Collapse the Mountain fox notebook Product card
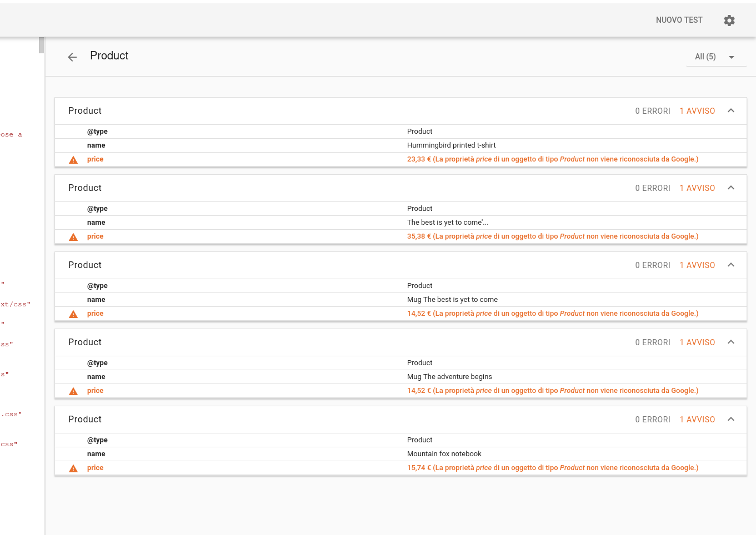 [731, 419]
